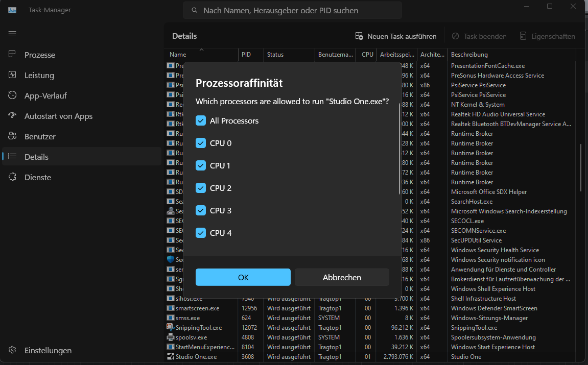Click the Einstellungen gear icon
The height and width of the screenshot is (365, 588).
point(12,350)
